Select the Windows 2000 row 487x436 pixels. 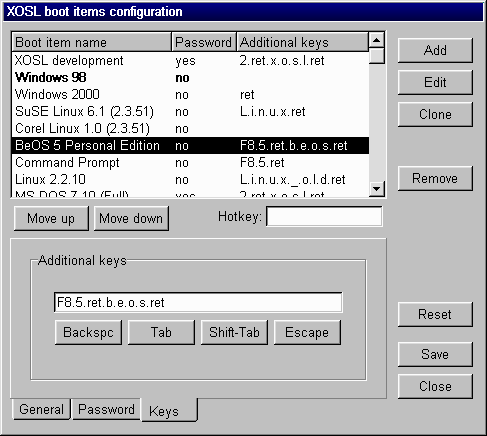pos(190,95)
